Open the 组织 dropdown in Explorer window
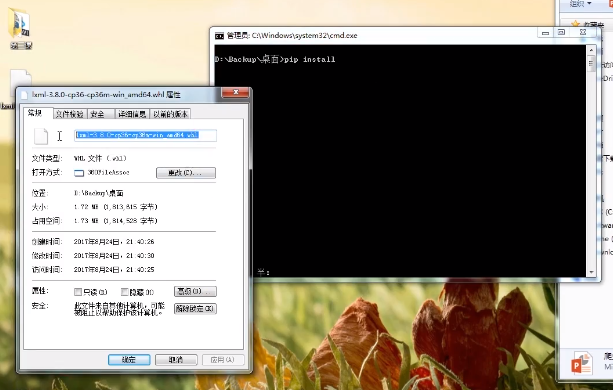This screenshot has height=390, width=613. [x=581, y=4]
